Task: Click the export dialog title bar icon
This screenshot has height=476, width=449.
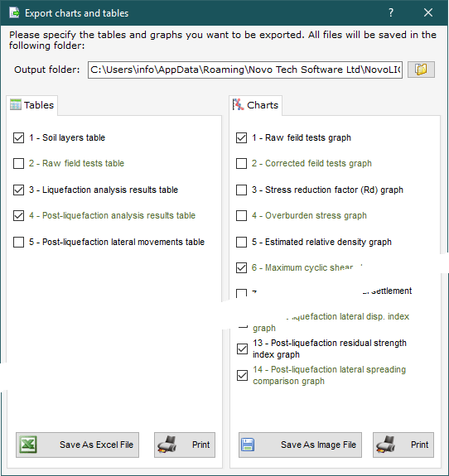Action: pyautogui.click(x=14, y=13)
